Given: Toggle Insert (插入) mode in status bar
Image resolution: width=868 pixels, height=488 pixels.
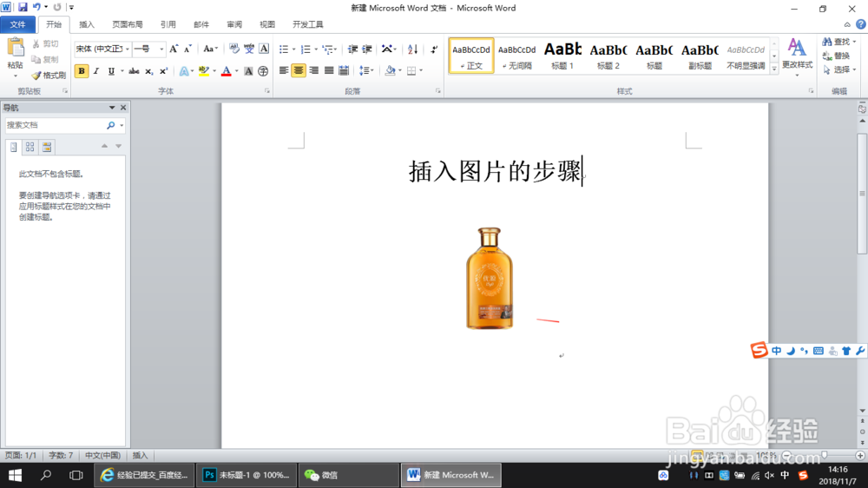Looking at the screenshot, I should click(140, 455).
